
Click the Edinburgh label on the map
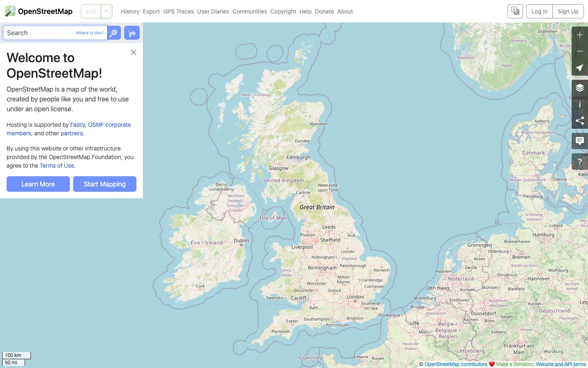click(298, 157)
